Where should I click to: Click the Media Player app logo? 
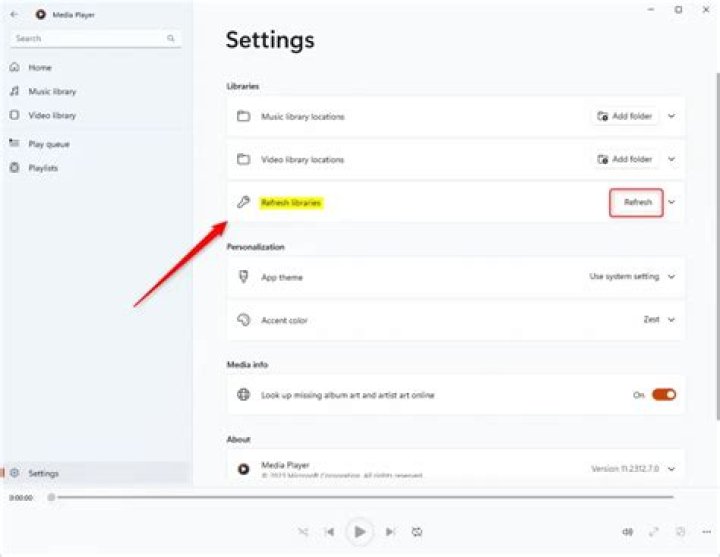point(40,14)
